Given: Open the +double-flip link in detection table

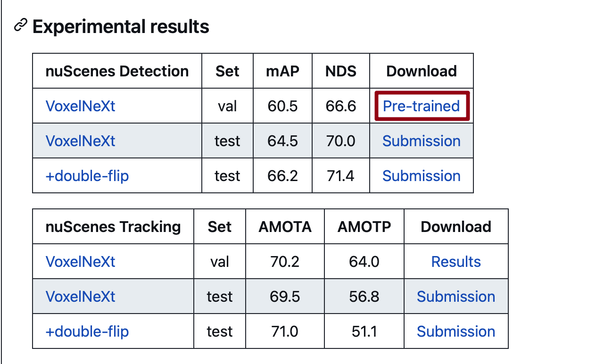Looking at the screenshot, I should point(87,175).
